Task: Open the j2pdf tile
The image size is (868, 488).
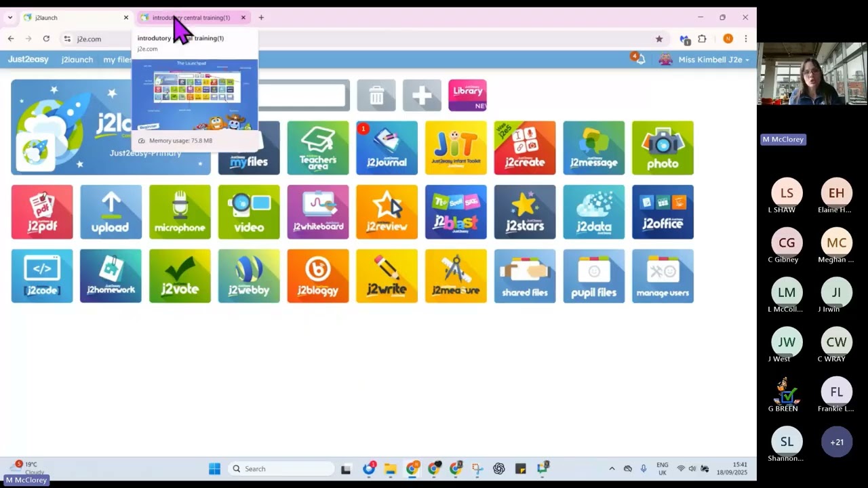Action: (42, 212)
